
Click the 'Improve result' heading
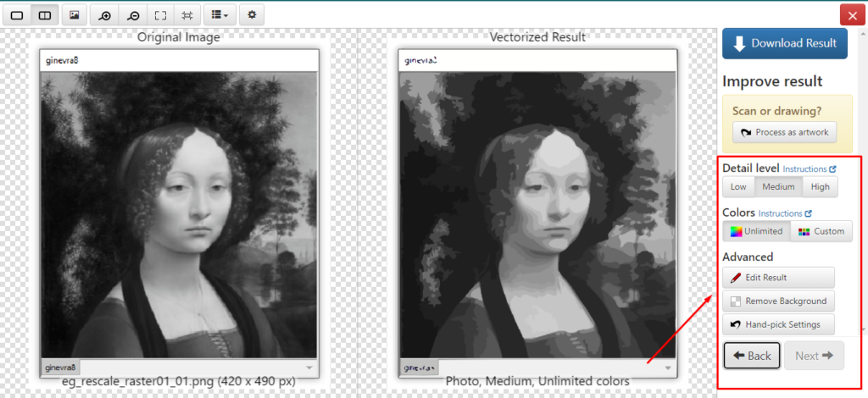click(x=772, y=81)
